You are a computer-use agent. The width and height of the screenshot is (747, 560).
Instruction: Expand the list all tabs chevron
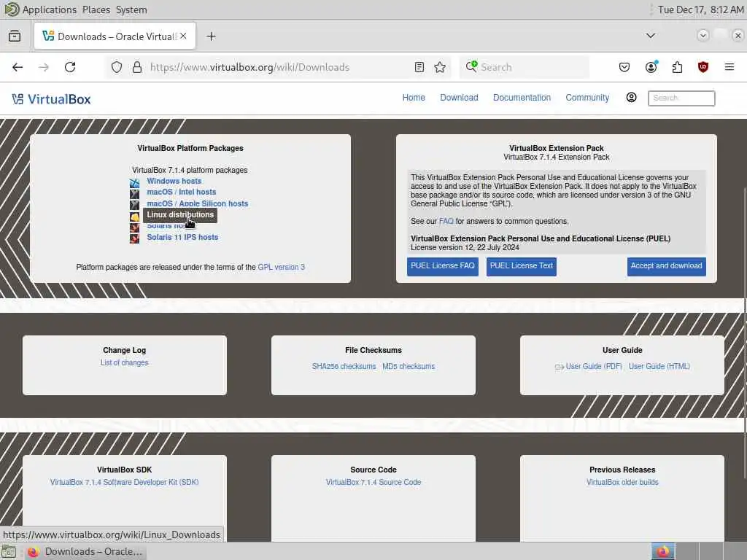[650, 36]
